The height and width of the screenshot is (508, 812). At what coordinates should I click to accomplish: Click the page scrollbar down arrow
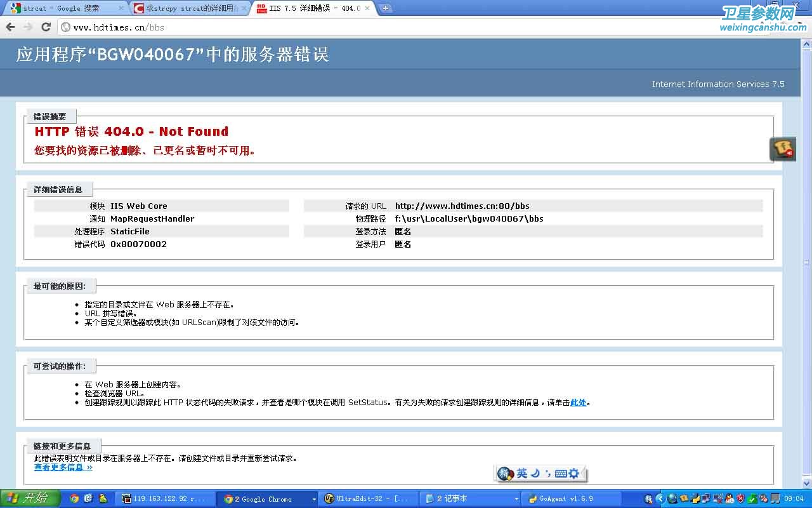coord(807,484)
